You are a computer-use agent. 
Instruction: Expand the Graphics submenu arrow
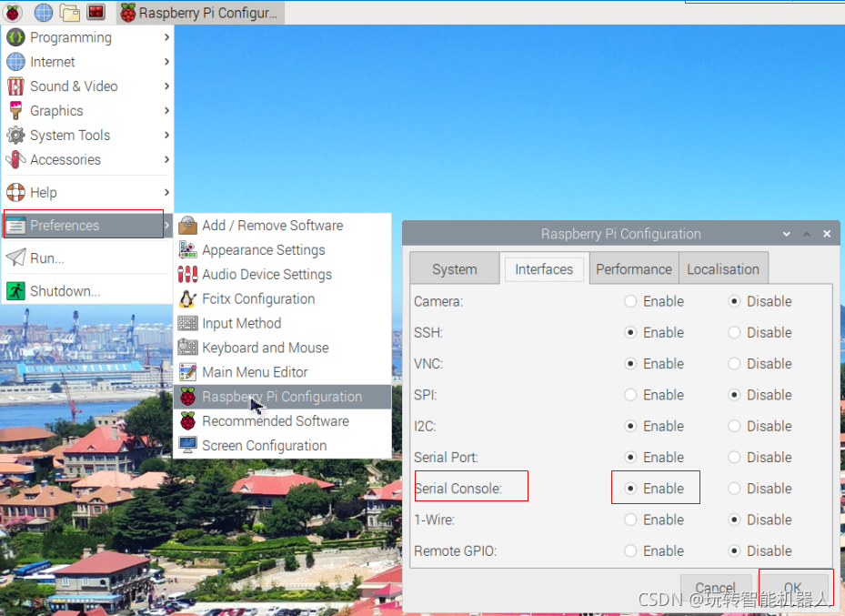click(x=166, y=110)
